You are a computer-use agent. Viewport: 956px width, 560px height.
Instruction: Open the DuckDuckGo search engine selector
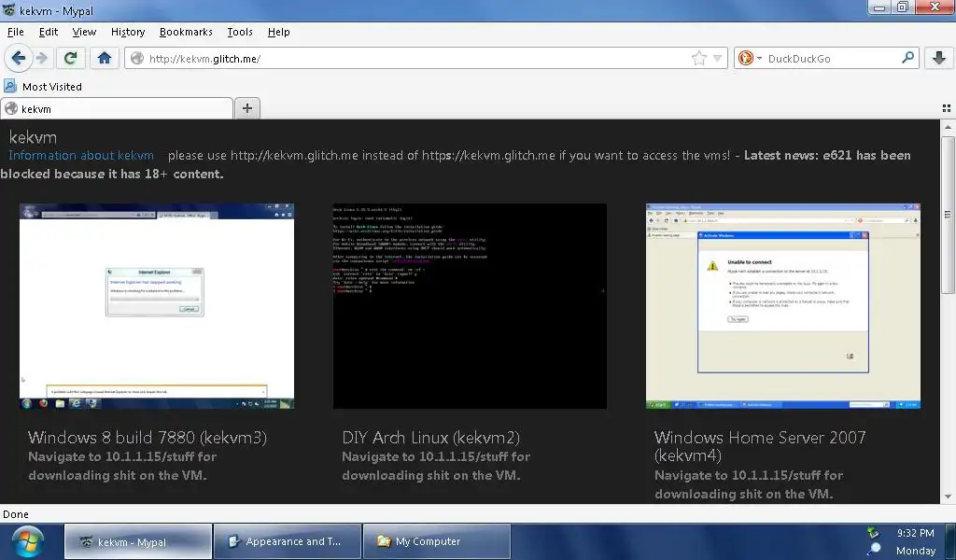click(750, 59)
